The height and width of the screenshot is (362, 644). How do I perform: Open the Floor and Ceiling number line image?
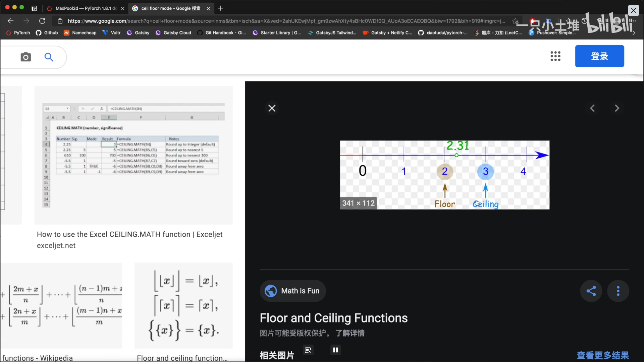[444, 175]
